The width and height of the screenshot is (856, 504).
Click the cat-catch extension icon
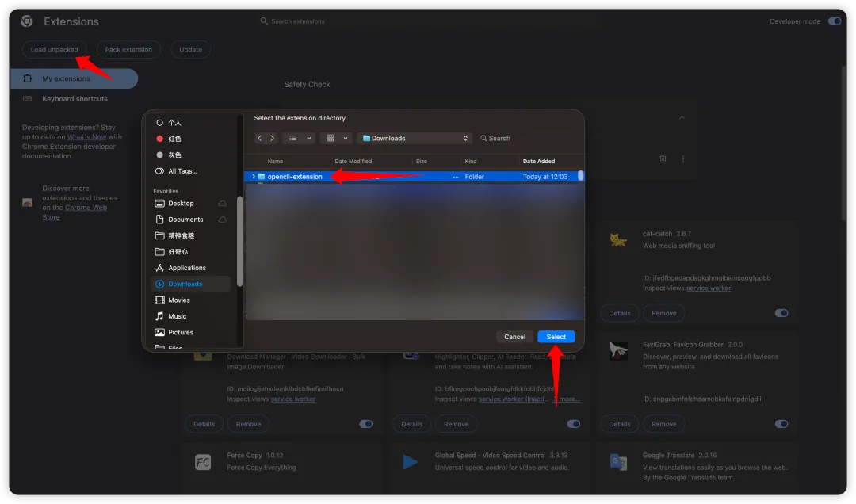click(x=618, y=240)
